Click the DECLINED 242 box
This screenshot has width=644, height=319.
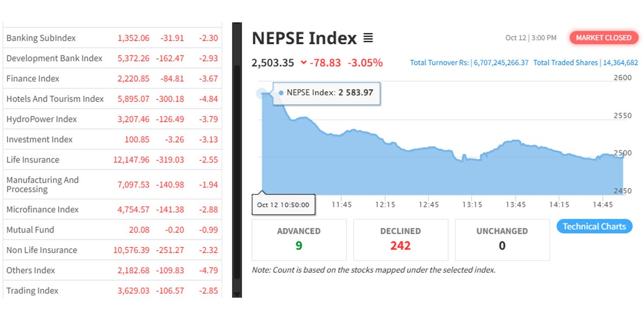pyautogui.click(x=400, y=239)
